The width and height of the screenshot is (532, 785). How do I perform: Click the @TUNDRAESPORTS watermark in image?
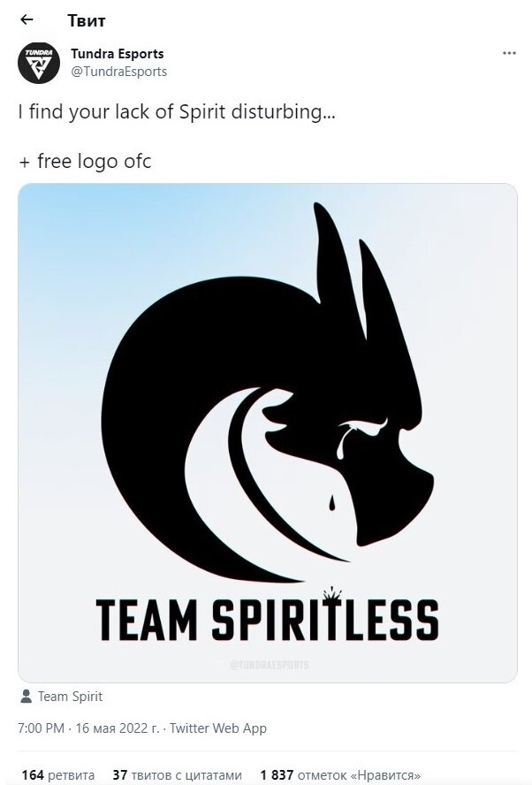pos(269,665)
